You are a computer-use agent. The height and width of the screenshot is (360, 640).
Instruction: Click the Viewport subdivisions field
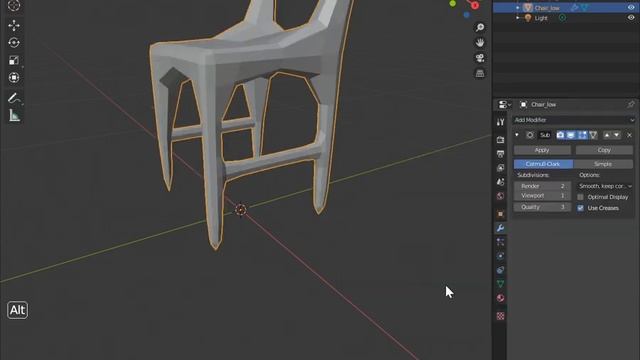(542, 196)
